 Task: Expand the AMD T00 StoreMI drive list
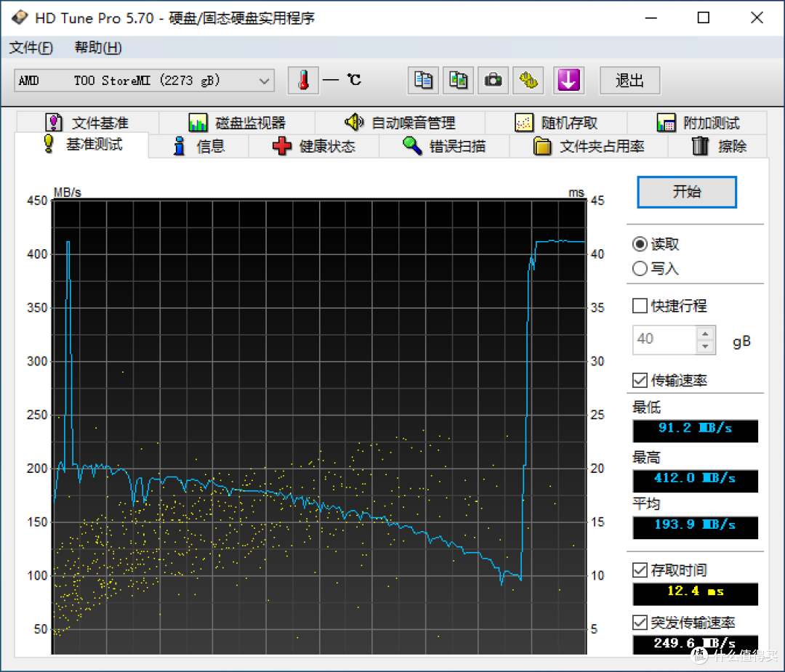click(x=265, y=81)
